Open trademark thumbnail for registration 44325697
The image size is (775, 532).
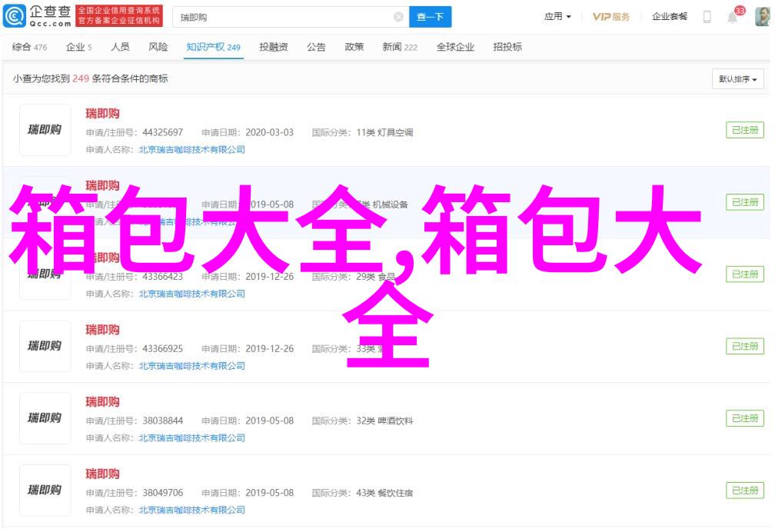tap(45, 130)
